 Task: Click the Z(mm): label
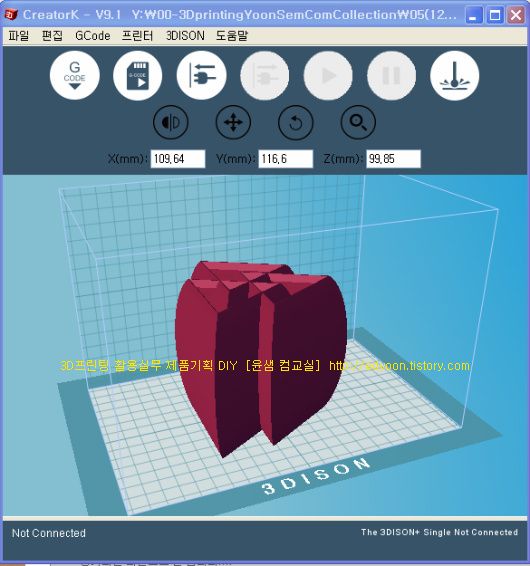(343, 159)
